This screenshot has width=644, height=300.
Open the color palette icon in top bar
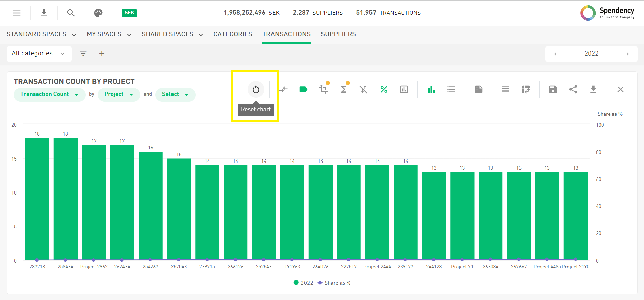[98, 13]
